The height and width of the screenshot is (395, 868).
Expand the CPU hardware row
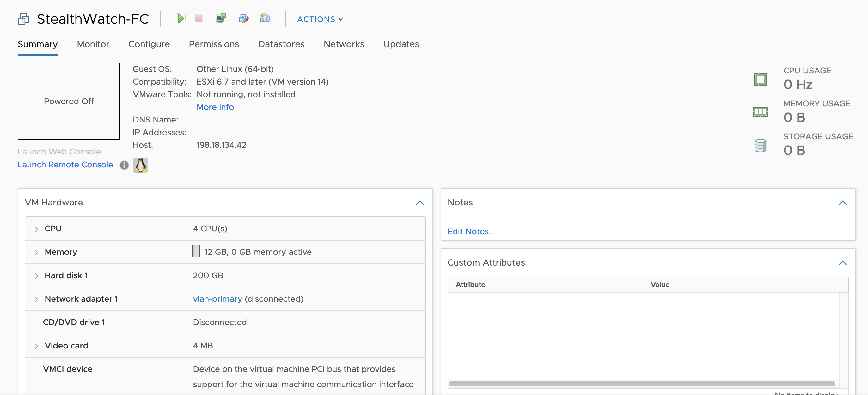(36, 229)
